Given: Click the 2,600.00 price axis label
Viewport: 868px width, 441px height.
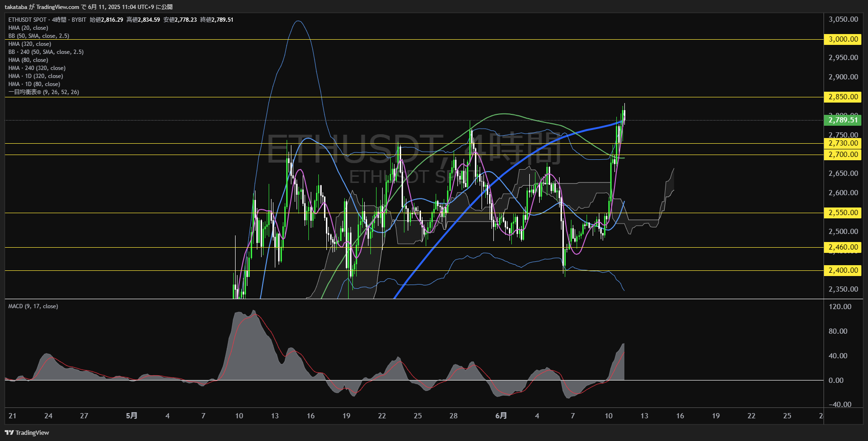Looking at the screenshot, I should pyautogui.click(x=843, y=193).
